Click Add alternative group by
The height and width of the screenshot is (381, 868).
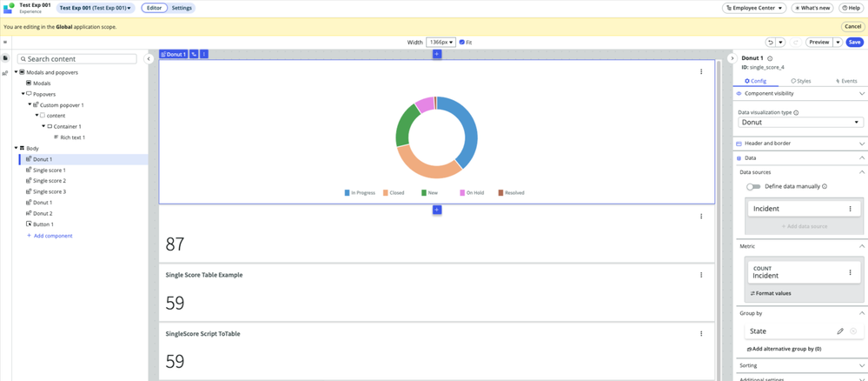point(785,350)
